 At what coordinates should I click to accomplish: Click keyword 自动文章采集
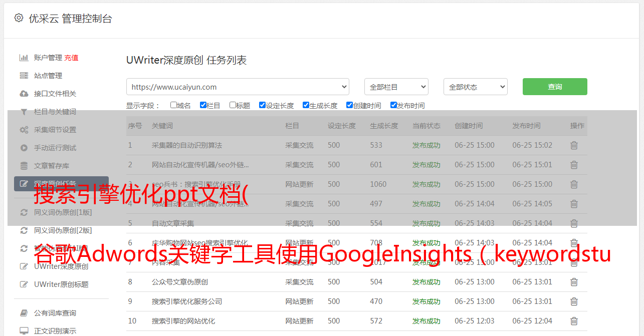point(173,223)
